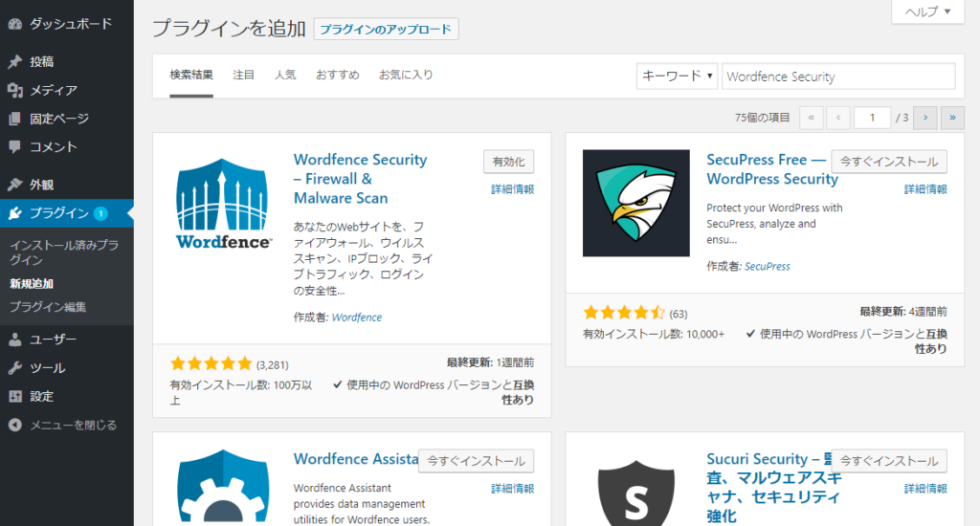Install Sucuri Security with 今すぐインストール
The height and width of the screenshot is (526, 980).
[889, 461]
